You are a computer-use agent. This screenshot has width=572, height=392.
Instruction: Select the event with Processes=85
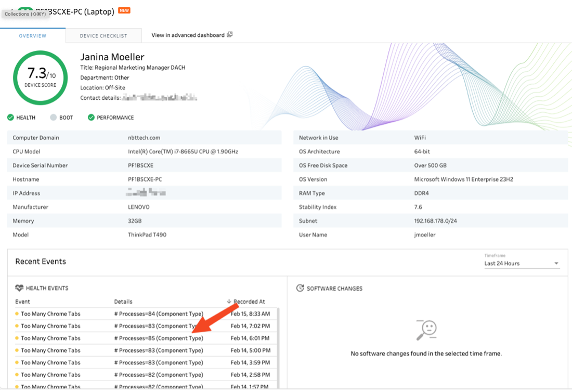pyautogui.click(x=146, y=338)
